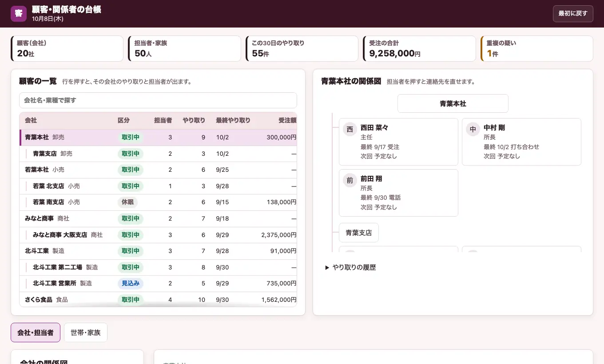Open the 青葉本社 node in the relationship chart
The width and height of the screenshot is (604, 364).
tap(453, 103)
